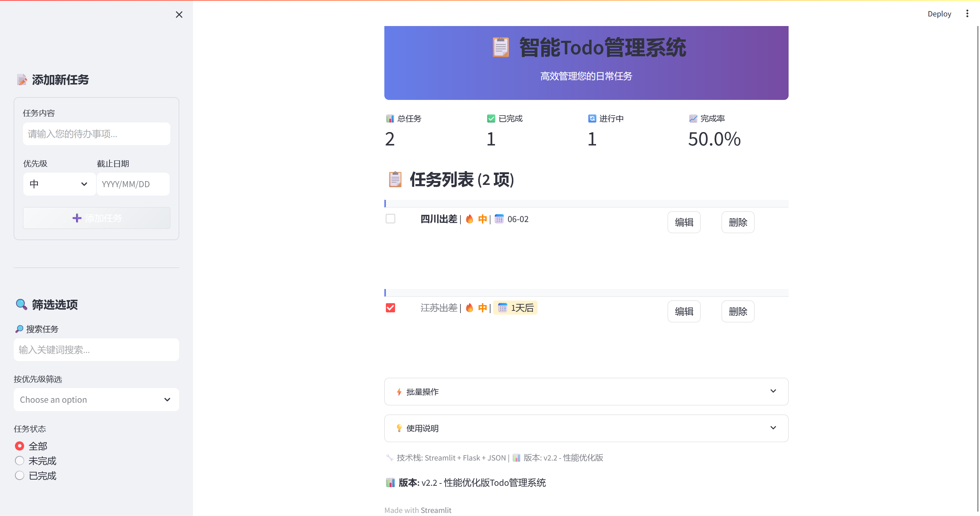
Task: Click the magnifier icon beside 筛选选项
Action: [21, 305]
